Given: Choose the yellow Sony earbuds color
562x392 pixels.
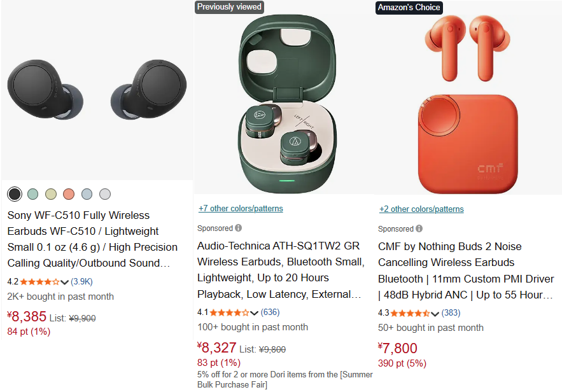Looking at the screenshot, I should [x=50, y=194].
